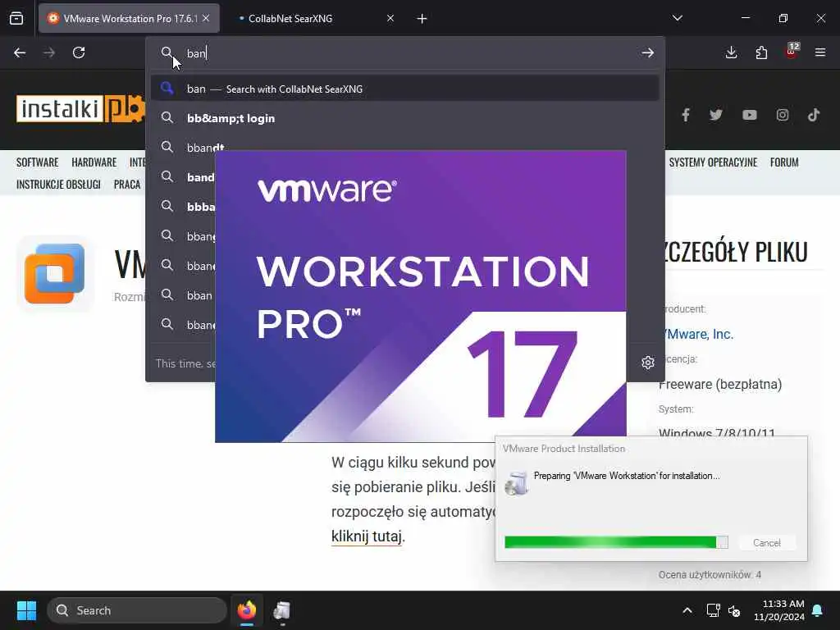
Task: Switch to VMware Workstation Pro 17.6.1 tab
Action: coord(129,18)
